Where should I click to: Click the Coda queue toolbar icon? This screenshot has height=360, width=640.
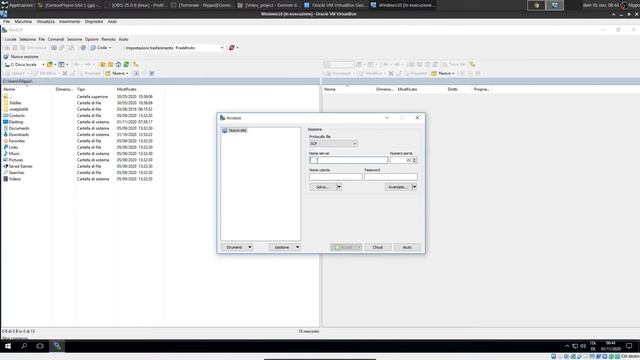pyautogui.click(x=93, y=48)
